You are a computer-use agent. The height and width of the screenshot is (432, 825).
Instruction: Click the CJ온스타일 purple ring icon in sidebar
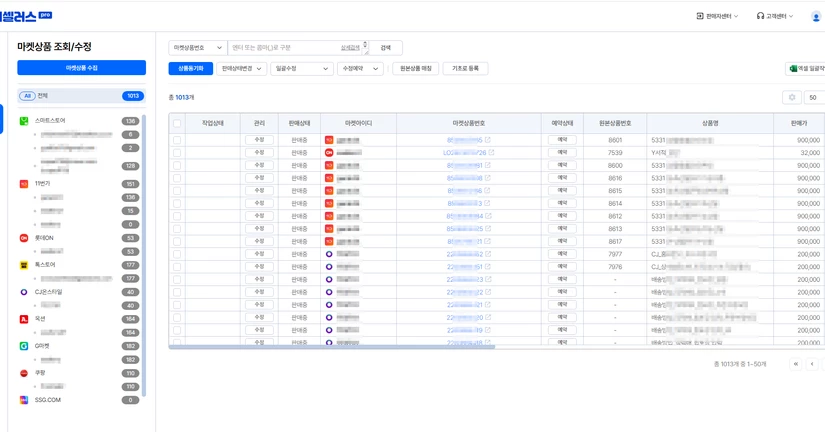coord(24,292)
